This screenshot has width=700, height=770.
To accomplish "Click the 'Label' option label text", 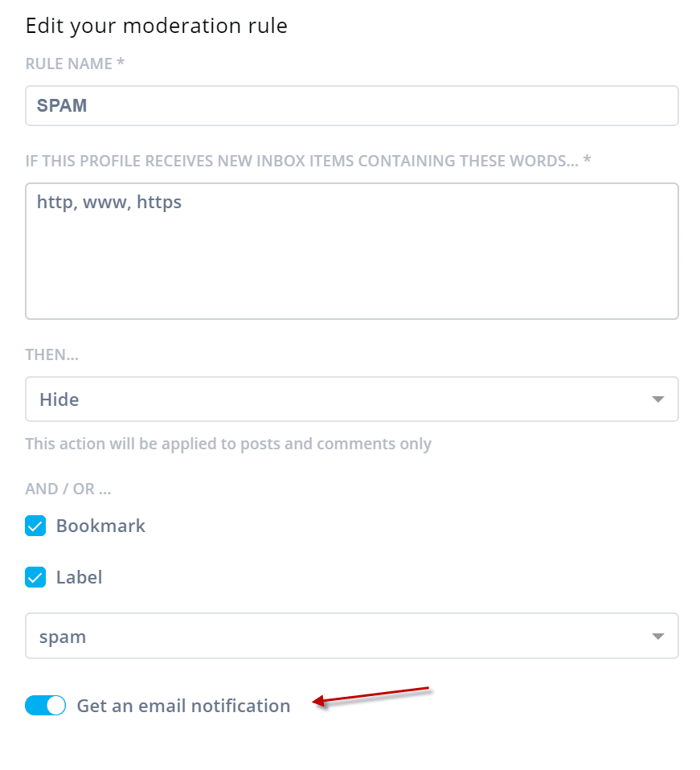I will coord(79,577).
